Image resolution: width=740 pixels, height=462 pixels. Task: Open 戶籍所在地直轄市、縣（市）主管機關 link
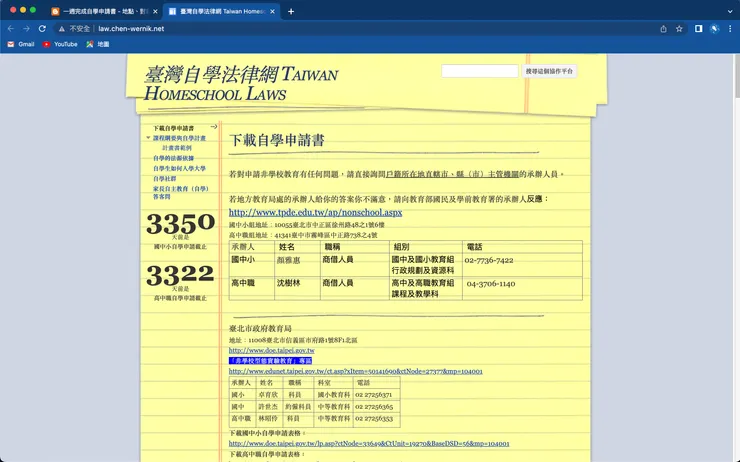[x=452, y=174]
